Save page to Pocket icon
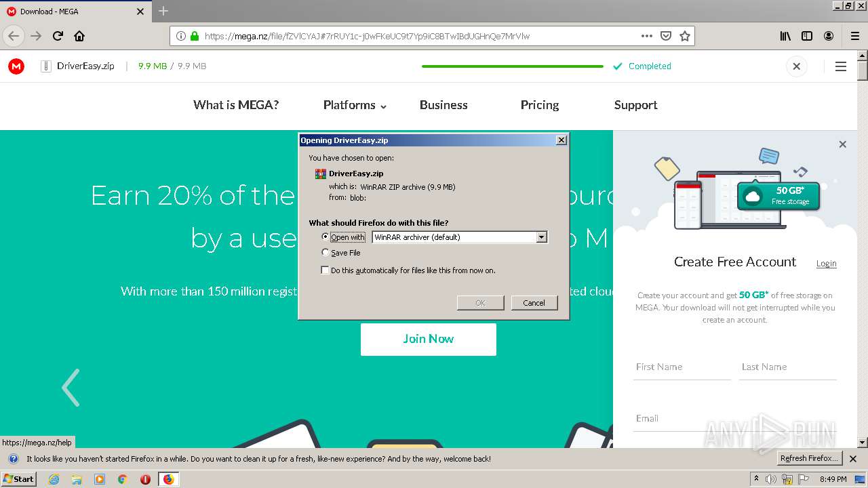Image resolution: width=868 pixels, height=488 pixels. click(x=666, y=36)
